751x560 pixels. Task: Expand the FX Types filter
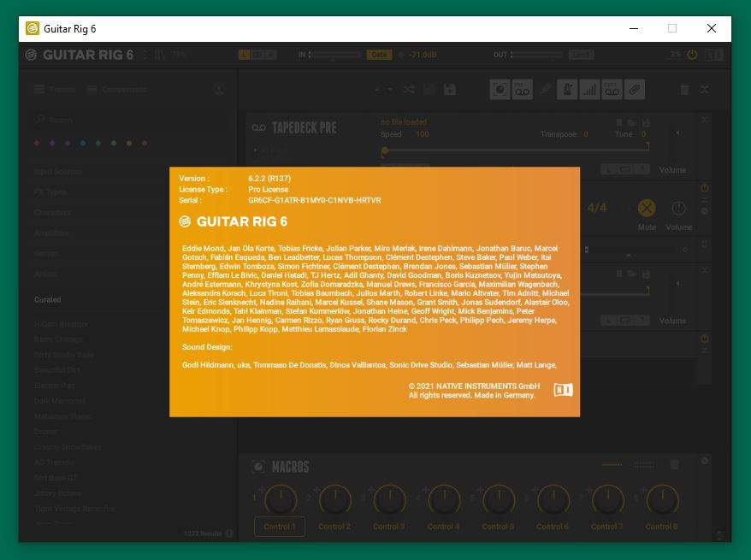[x=50, y=192]
